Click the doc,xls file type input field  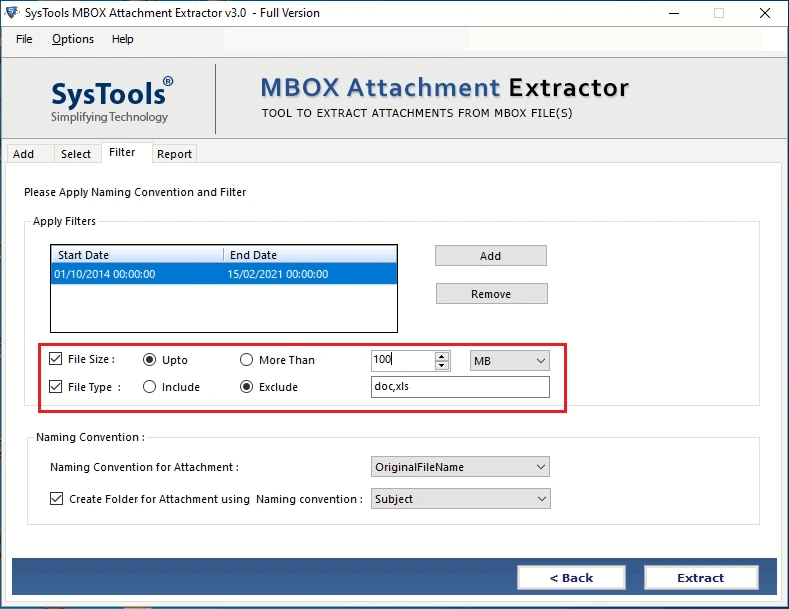460,387
